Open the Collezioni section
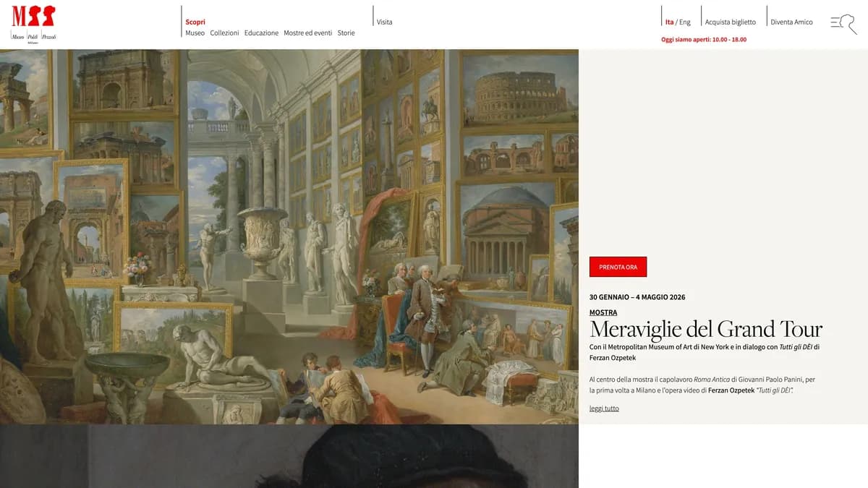The image size is (868, 488). [224, 33]
